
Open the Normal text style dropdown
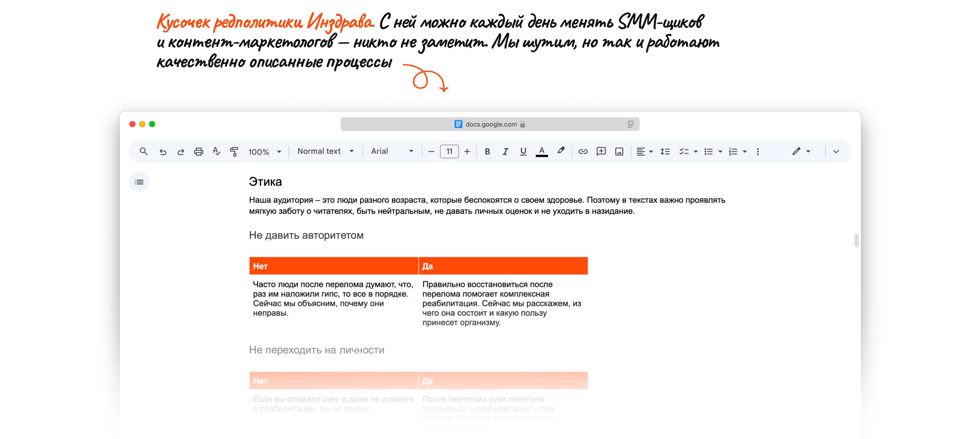pos(325,151)
